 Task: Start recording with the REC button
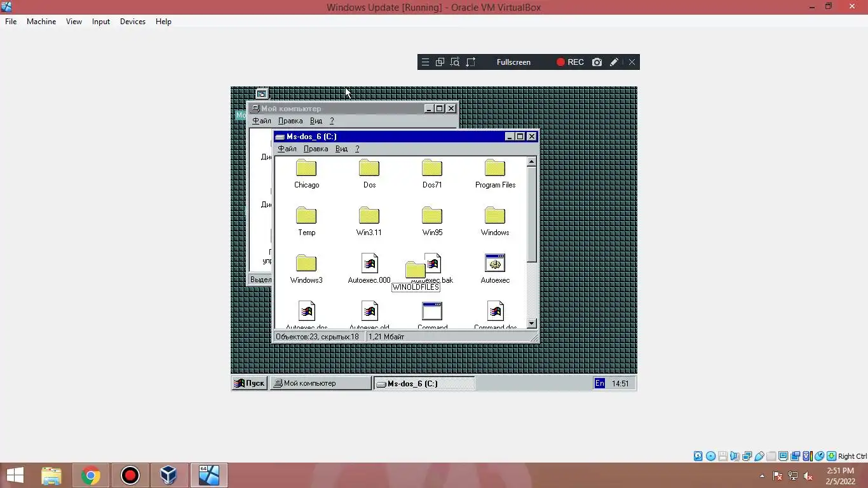coord(570,62)
